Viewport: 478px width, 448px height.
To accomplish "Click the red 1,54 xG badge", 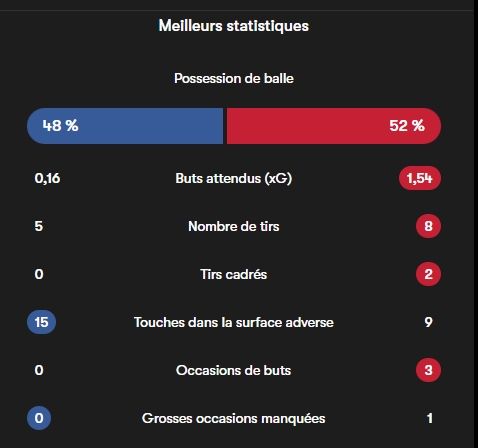I will [420, 178].
